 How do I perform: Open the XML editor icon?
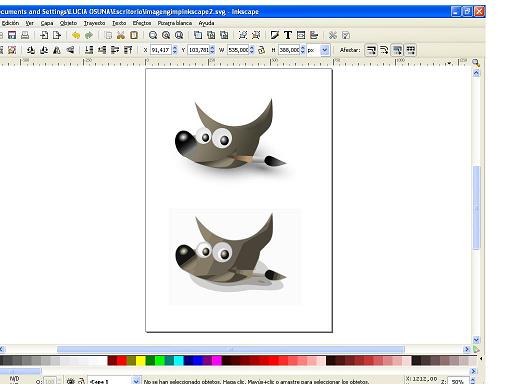click(301, 35)
